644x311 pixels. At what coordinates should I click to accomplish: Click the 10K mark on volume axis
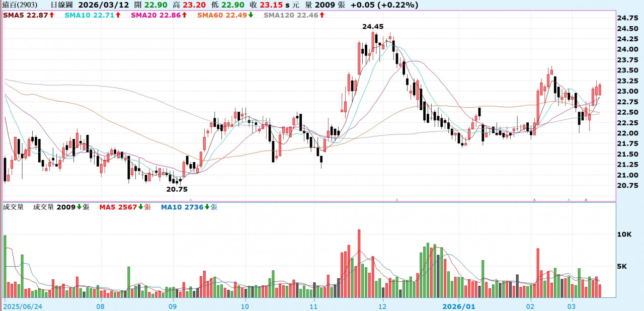tap(624, 235)
